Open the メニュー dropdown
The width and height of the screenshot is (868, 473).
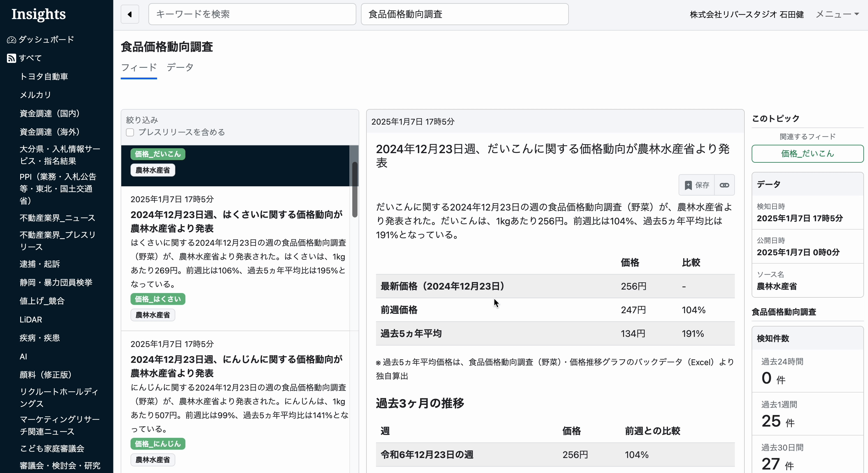(837, 14)
